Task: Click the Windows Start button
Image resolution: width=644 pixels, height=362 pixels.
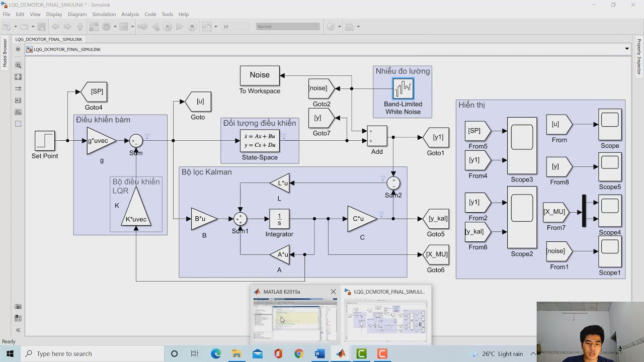Action: pyautogui.click(x=10, y=353)
